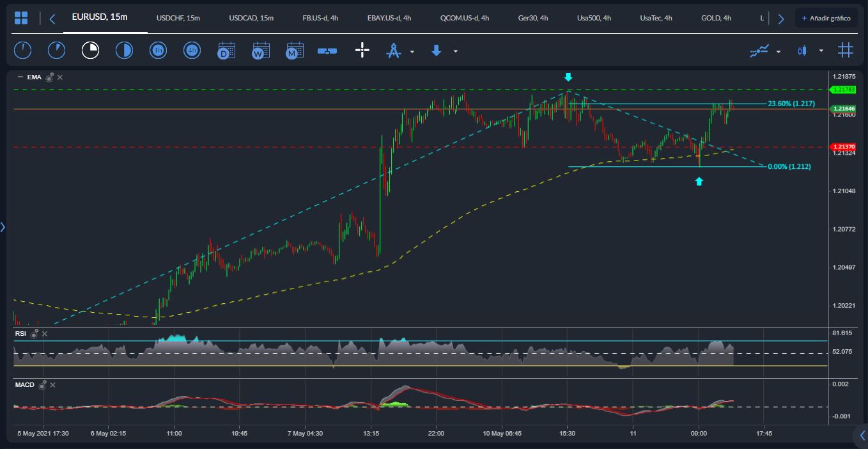Select the 0.00% (1.212) Fibonacci label
The image size is (868, 449).
(x=789, y=166)
